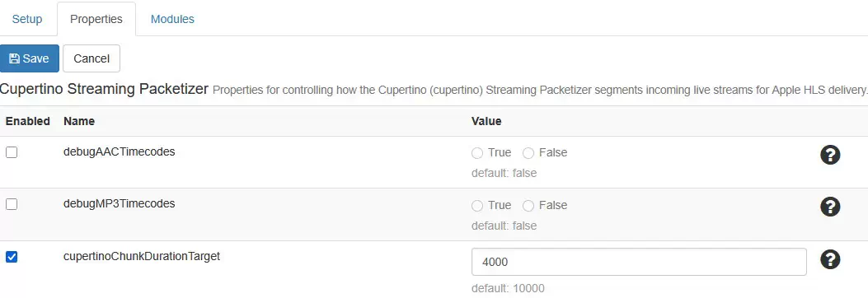
Task: Cancel the property edits
Action: coord(91,58)
